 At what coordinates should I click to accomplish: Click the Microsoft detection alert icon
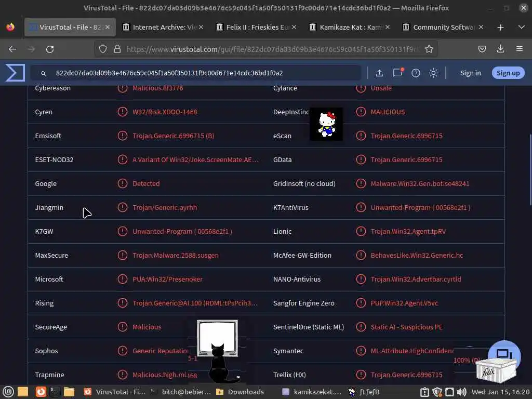[122, 279]
